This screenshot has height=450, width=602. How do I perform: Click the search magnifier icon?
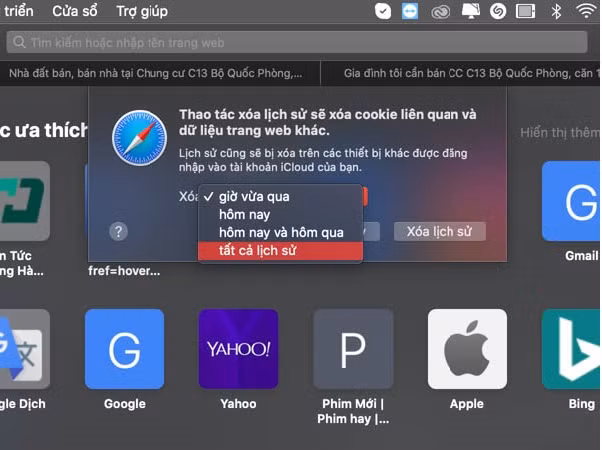pos(19,42)
